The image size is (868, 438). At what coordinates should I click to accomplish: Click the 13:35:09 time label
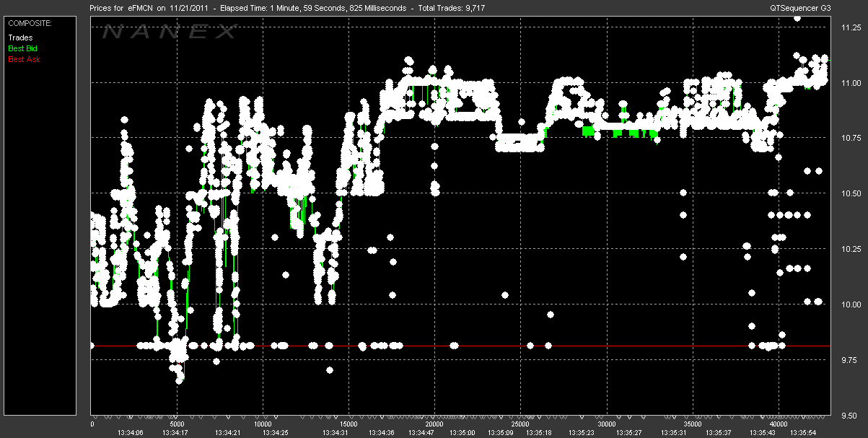coord(501,433)
